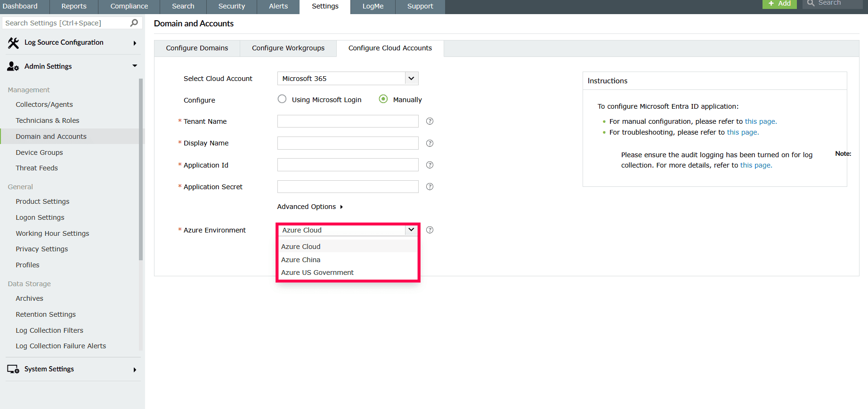Open the LogMe tab

coord(373,7)
